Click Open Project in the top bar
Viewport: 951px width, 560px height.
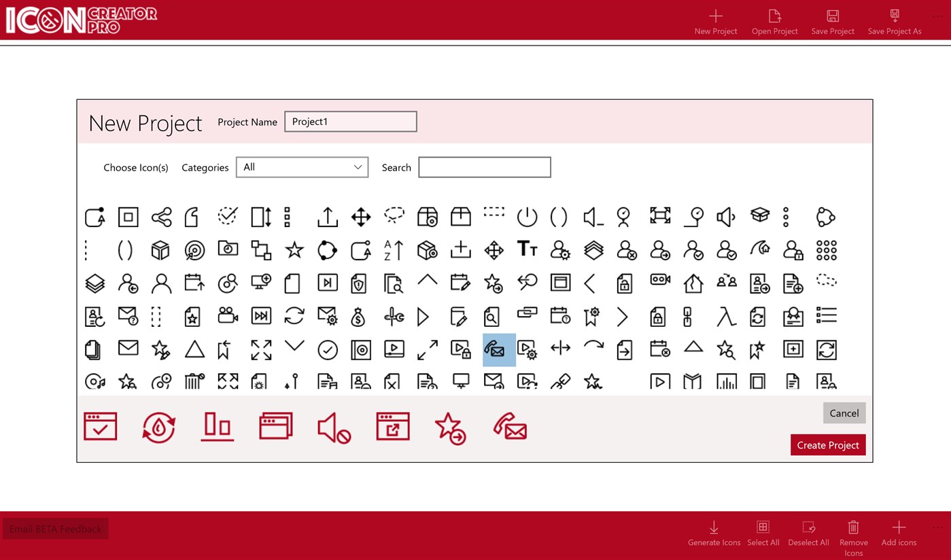pos(774,22)
